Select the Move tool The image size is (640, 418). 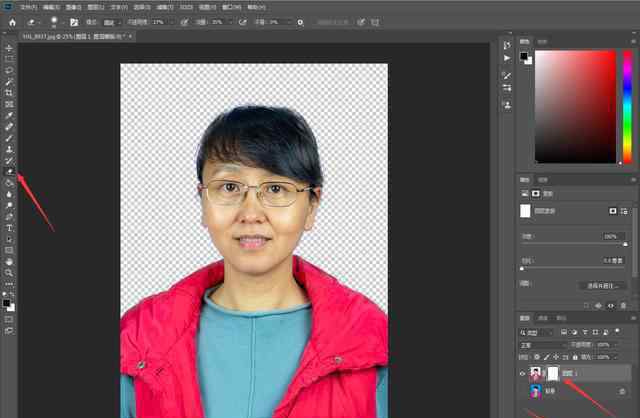click(x=9, y=48)
